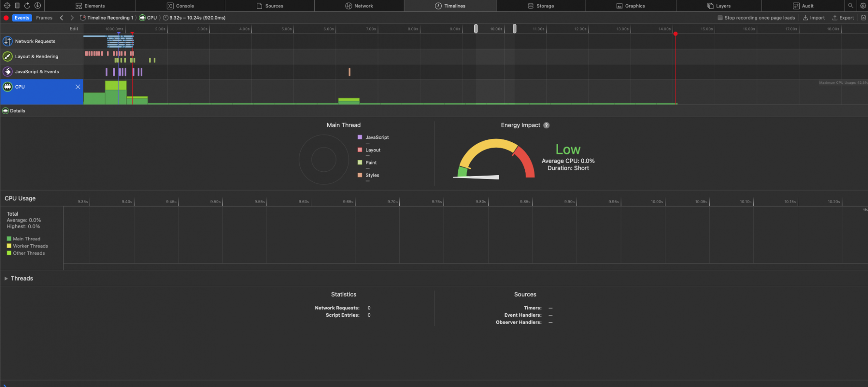The width and height of the screenshot is (868, 387).
Task: Activate the element selection crosshair icon
Action: click(7, 6)
